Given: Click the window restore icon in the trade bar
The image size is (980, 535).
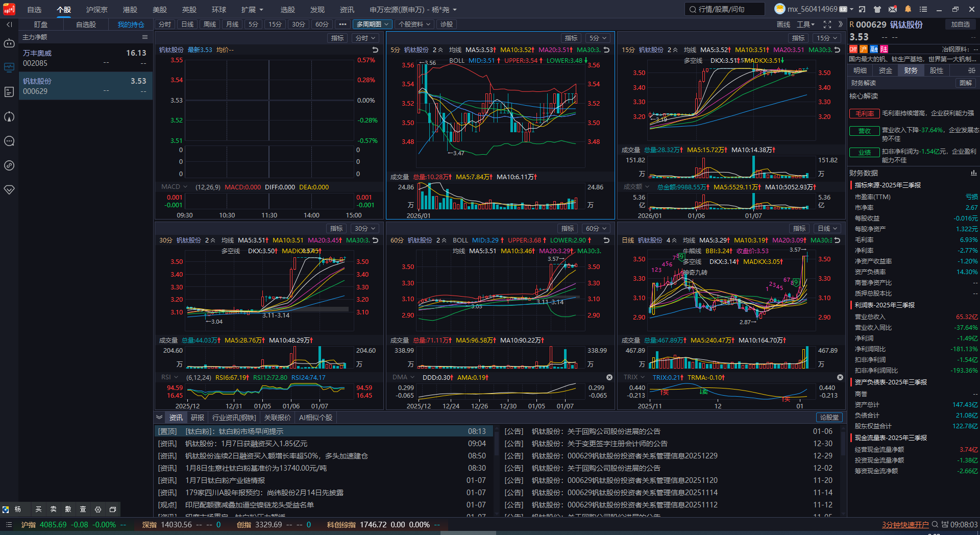Looking at the screenshot, I should [x=113, y=509].
